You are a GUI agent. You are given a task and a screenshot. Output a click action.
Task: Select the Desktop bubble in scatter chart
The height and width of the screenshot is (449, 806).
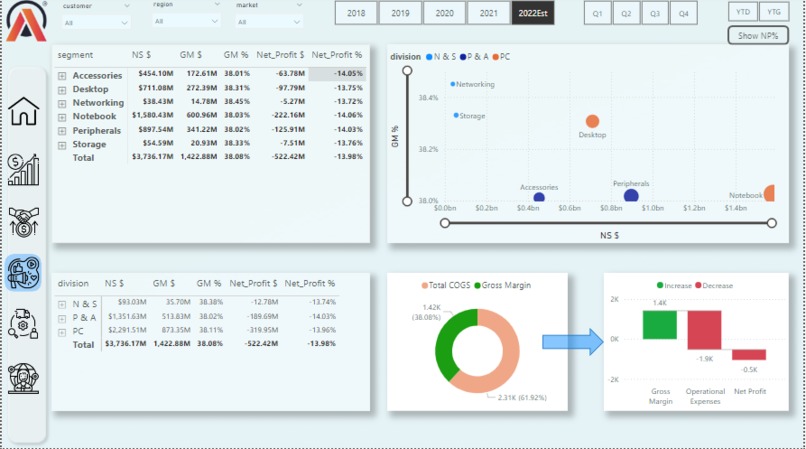(592, 121)
